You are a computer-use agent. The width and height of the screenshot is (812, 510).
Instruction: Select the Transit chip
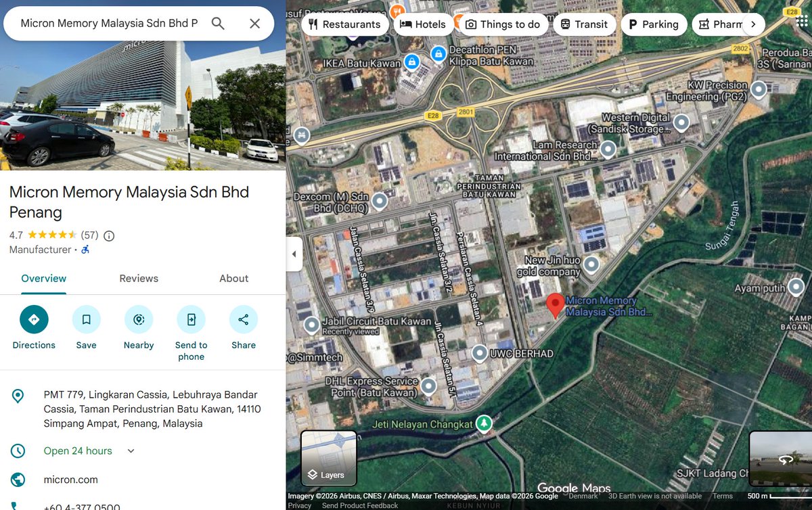pyautogui.click(x=585, y=24)
